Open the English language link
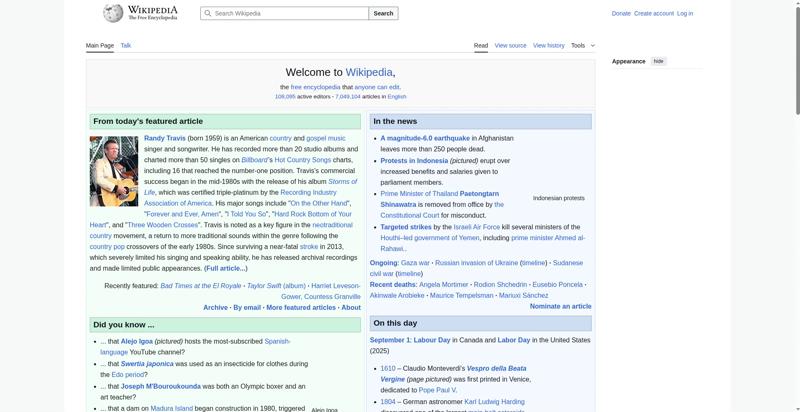Screen dimensions: 800x412 pyautogui.click(x=397, y=96)
